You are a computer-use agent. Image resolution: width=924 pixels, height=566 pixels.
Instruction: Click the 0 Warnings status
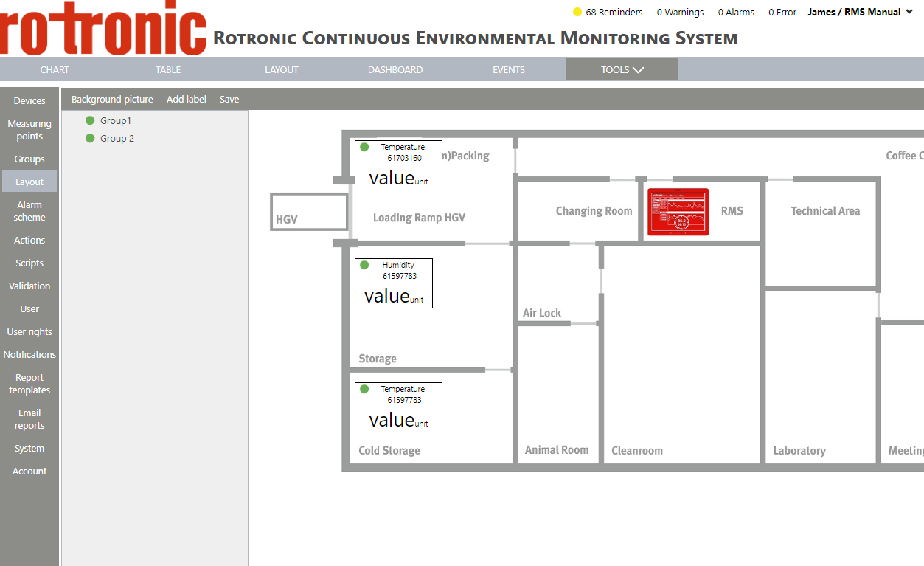680,13
